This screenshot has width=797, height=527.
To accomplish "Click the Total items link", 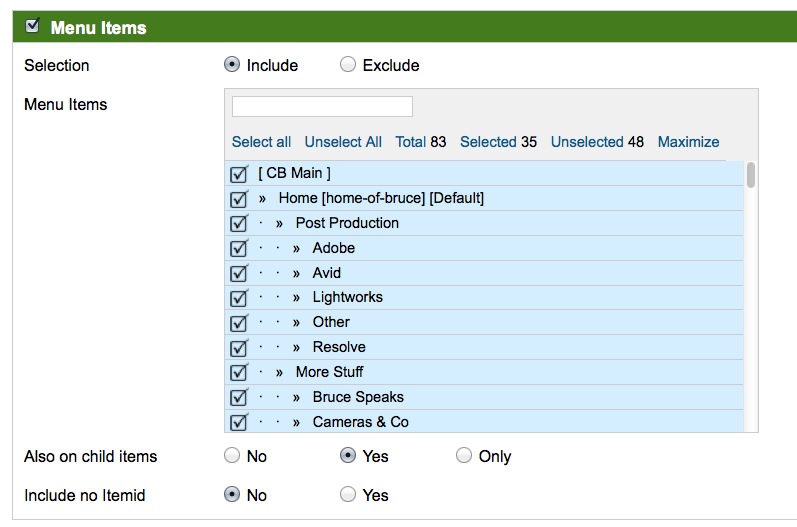I will (411, 142).
